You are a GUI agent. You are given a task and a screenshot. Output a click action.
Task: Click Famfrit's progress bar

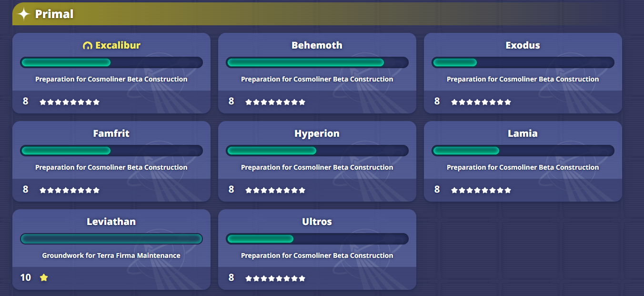click(x=111, y=151)
